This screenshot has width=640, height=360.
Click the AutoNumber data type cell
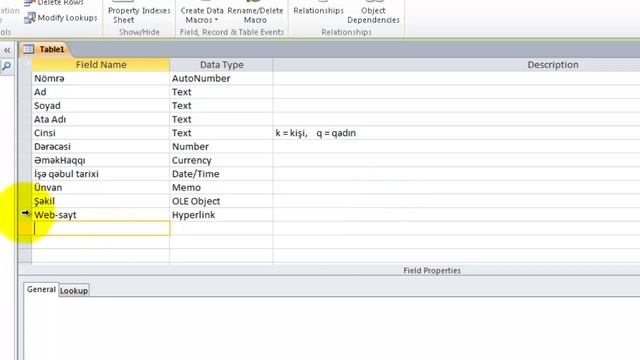(x=221, y=78)
